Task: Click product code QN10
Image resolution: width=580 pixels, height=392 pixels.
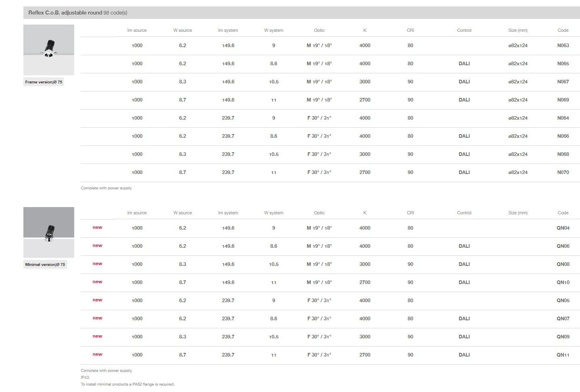Action: point(563,282)
